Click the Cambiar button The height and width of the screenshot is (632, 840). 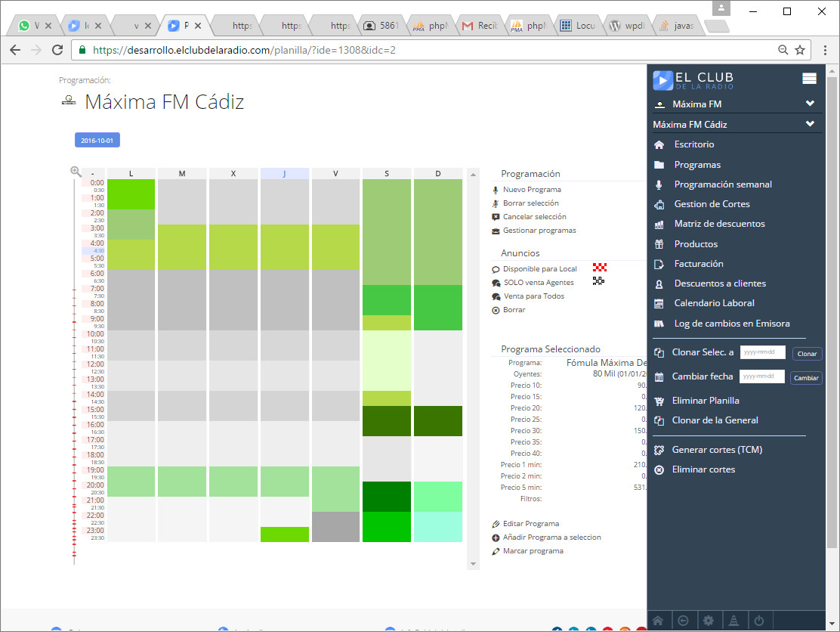pos(806,378)
